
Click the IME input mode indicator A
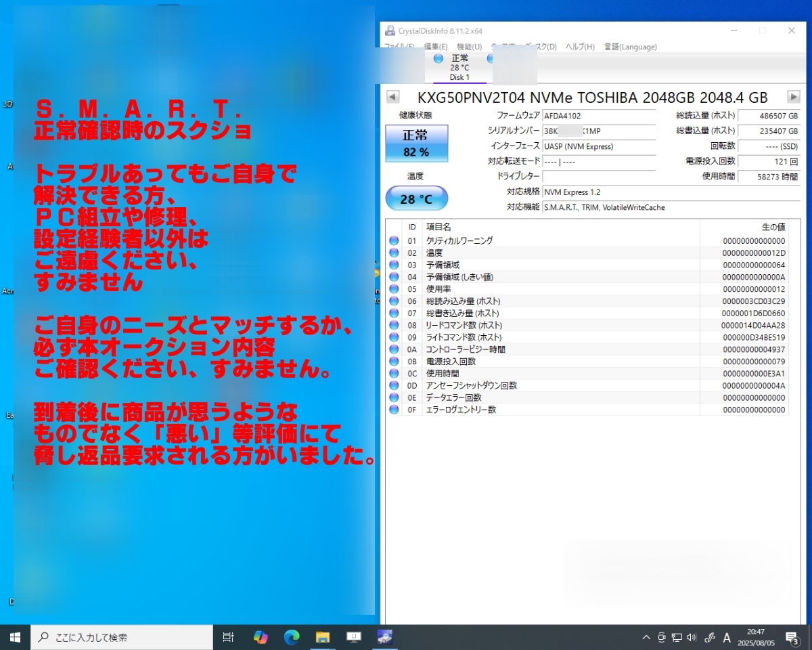[x=727, y=637]
